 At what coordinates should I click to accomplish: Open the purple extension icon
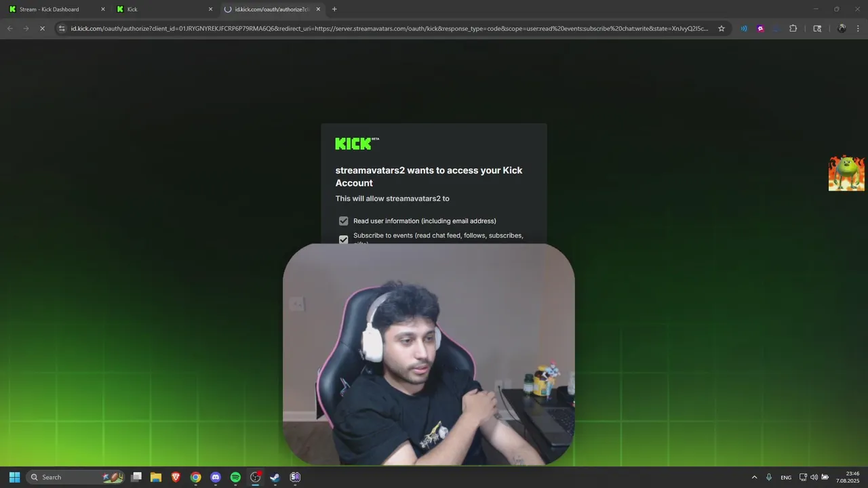pyautogui.click(x=760, y=28)
